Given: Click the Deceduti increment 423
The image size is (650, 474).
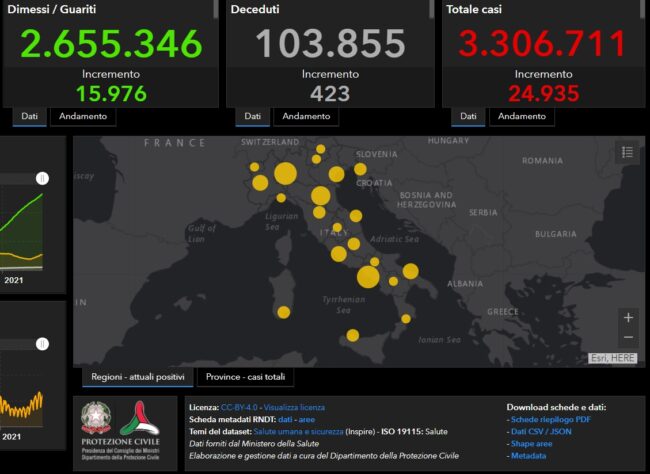Looking at the screenshot, I should pos(330,93).
